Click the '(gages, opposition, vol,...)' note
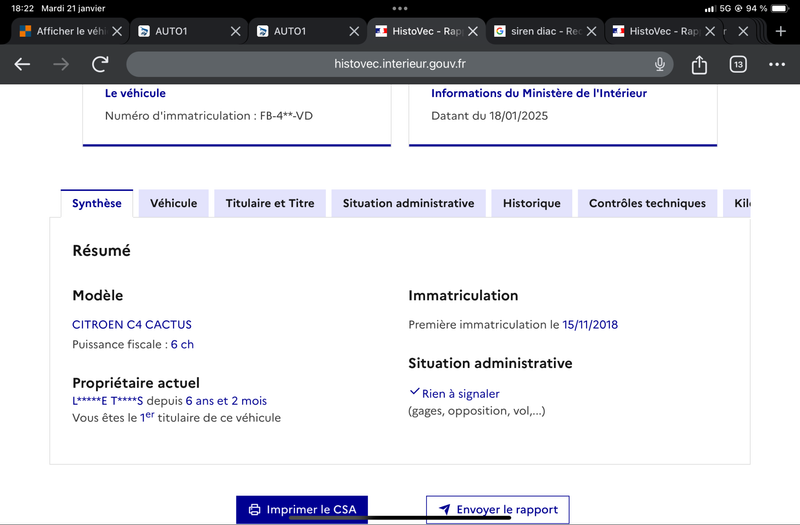This screenshot has width=800, height=525. pos(477,411)
